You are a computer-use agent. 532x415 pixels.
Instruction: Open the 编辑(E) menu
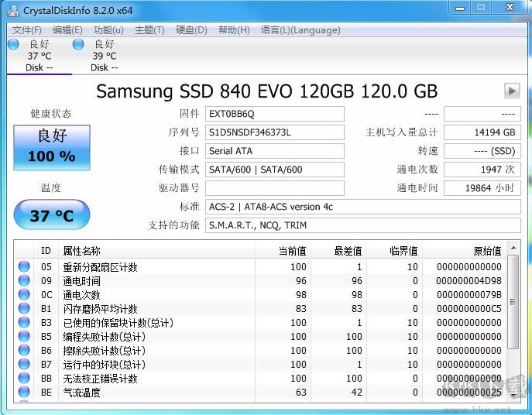(67, 30)
